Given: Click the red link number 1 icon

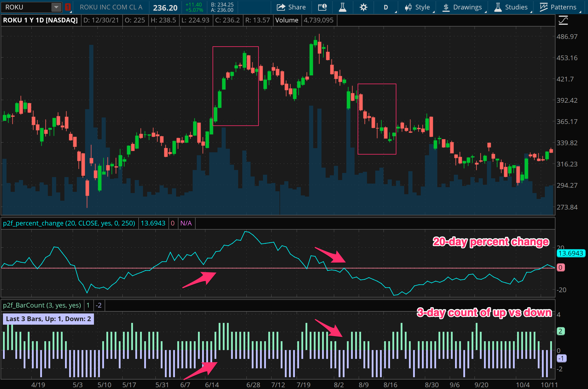Looking at the screenshot, I should pos(68,7).
